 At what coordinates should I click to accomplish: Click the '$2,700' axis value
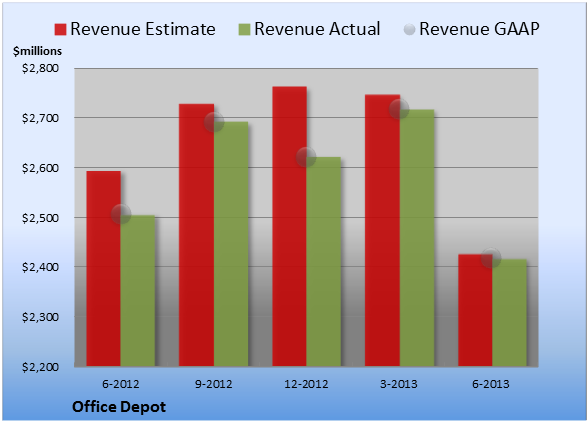click(x=40, y=118)
